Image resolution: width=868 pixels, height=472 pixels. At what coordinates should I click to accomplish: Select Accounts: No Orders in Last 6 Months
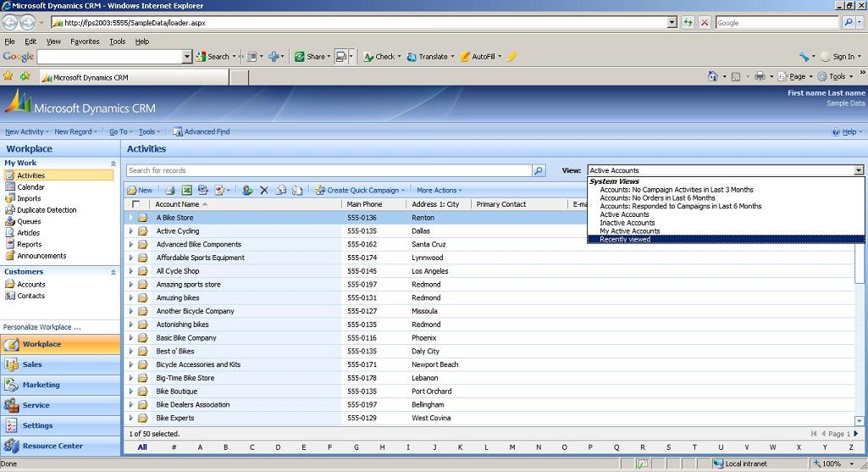click(x=658, y=197)
